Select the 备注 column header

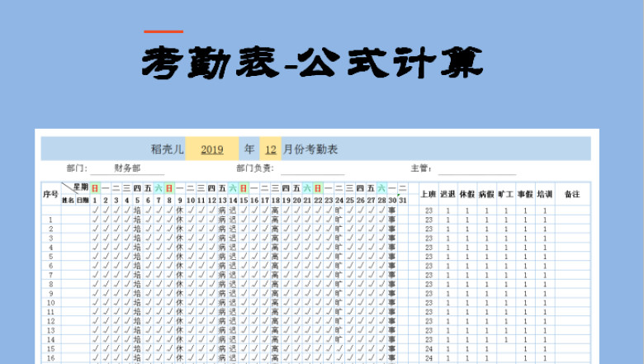pyautogui.click(x=572, y=194)
